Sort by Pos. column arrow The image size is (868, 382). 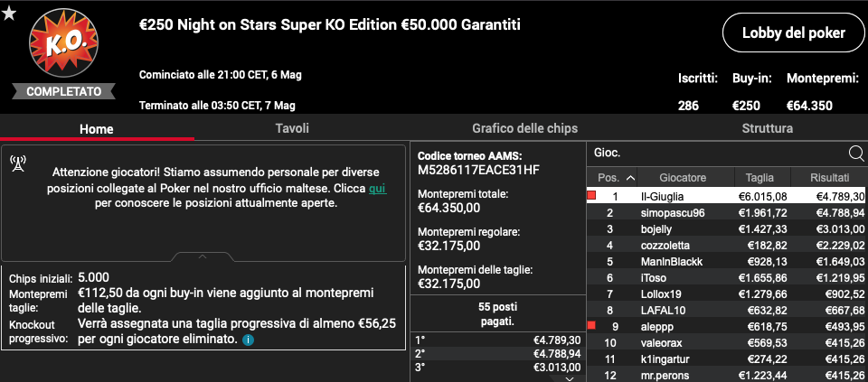pyautogui.click(x=630, y=178)
